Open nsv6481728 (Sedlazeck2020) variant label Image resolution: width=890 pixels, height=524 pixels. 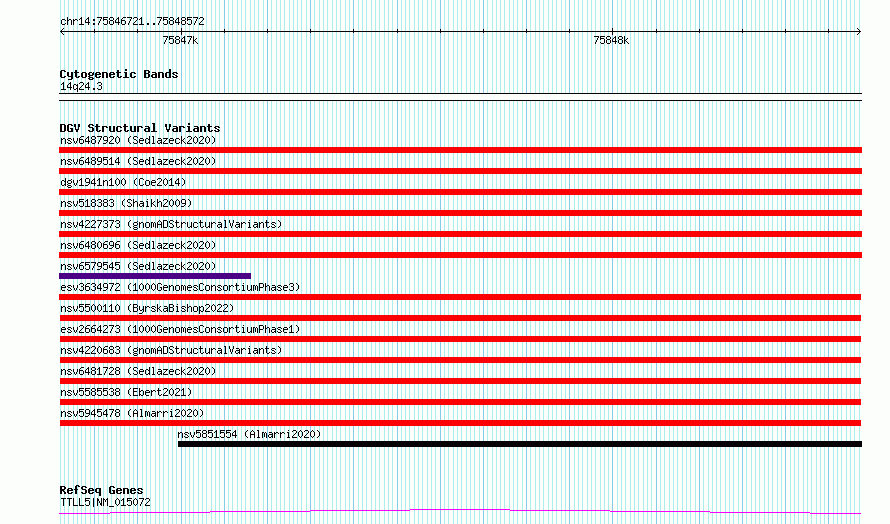click(x=138, y=371)
